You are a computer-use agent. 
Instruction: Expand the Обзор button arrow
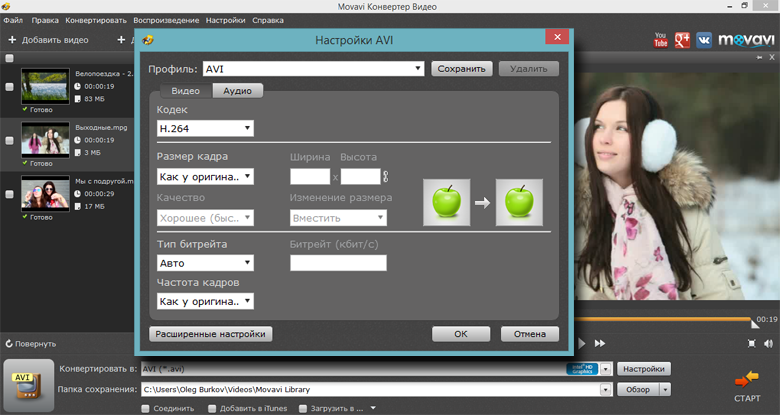666,390
